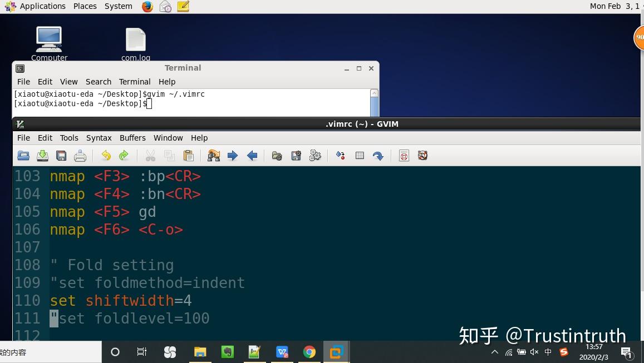644x363 pixels.
Task: Open Evernote from Windows taskbar
Action: (x=227, y=352)
